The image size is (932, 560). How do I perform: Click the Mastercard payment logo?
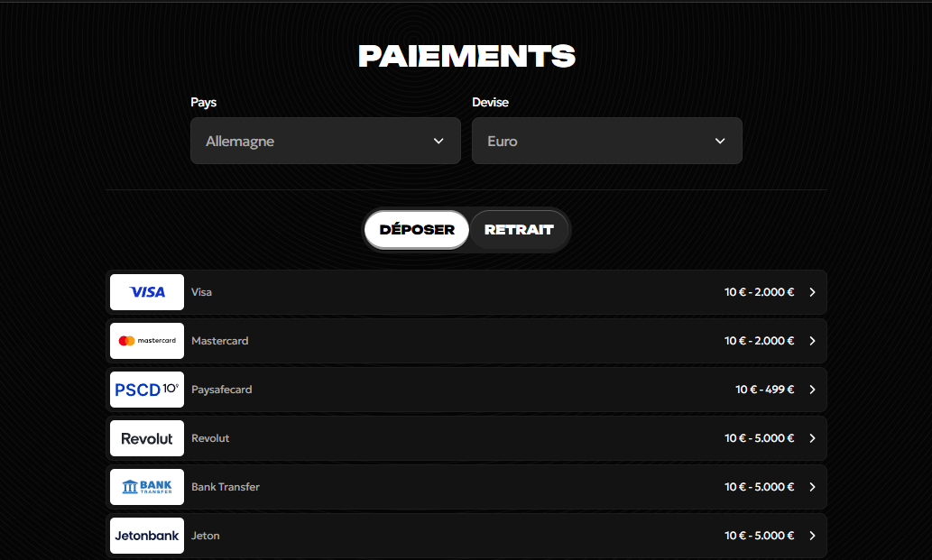coord(146,340)
